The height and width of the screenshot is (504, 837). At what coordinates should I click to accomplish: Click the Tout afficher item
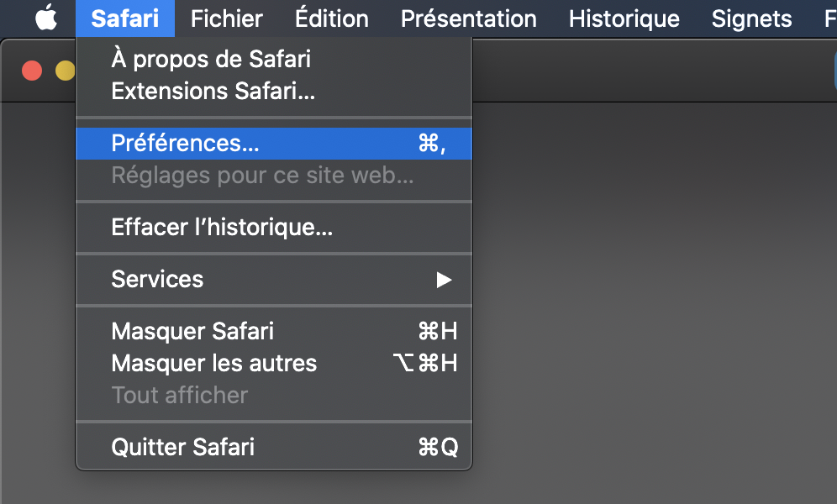click(179, 395)
